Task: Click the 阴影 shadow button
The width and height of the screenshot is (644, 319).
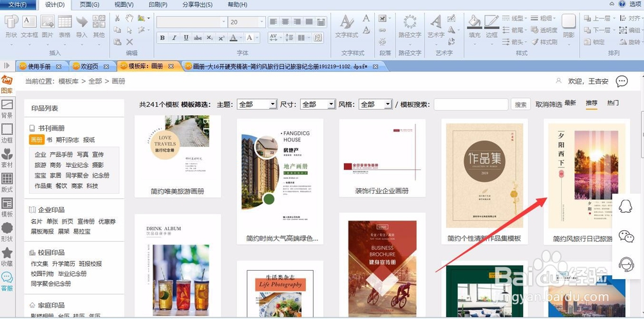Action: pos(569,26)
